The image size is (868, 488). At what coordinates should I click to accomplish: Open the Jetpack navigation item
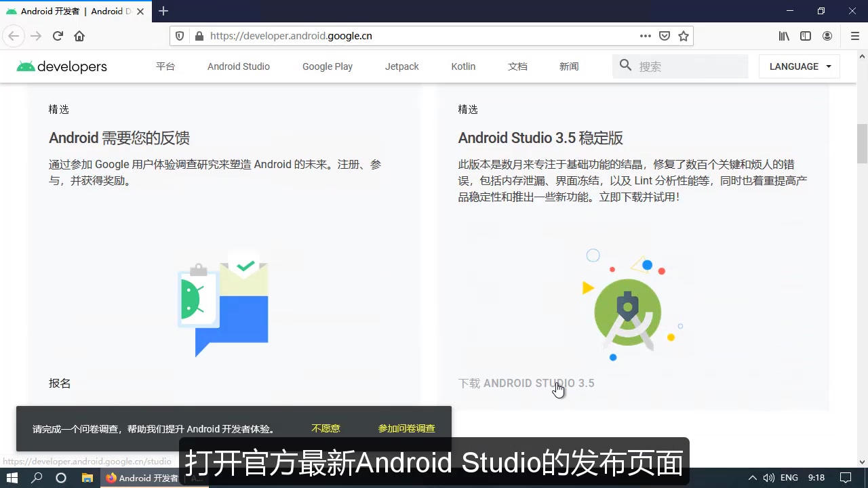pos(402,66)
